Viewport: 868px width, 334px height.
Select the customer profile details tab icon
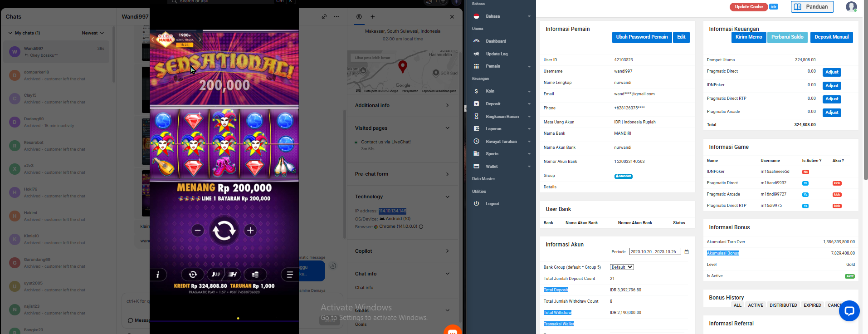click(x=359, y=17)
